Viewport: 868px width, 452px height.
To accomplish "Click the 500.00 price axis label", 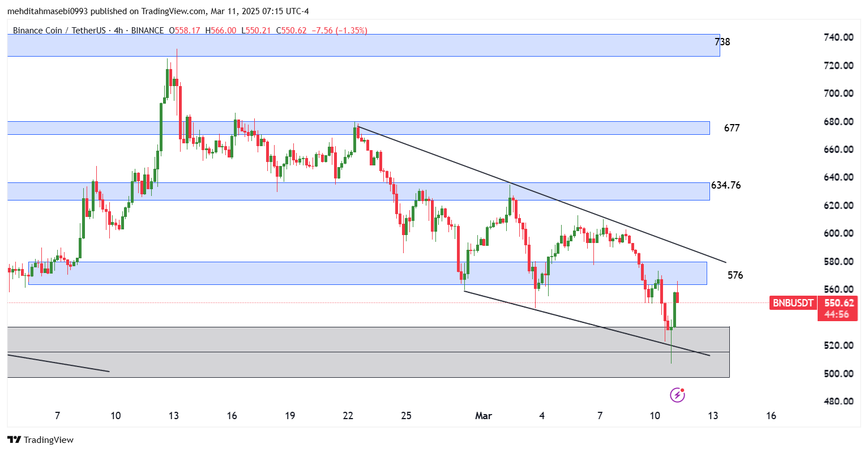I will [839, 374].
